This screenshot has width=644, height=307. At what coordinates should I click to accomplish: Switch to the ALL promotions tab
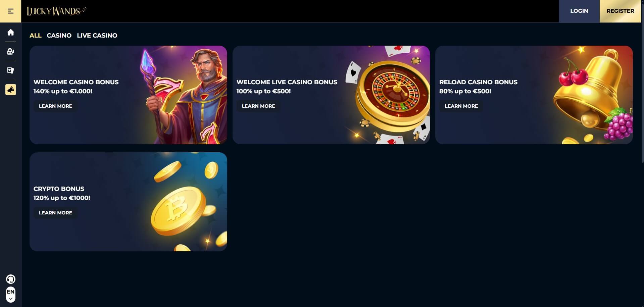[x=36, y=35]
